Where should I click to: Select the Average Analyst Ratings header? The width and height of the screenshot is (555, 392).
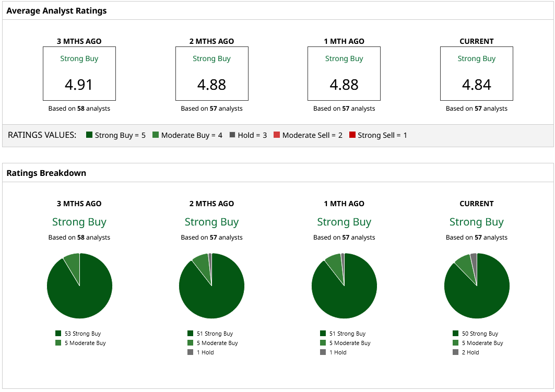56,10
